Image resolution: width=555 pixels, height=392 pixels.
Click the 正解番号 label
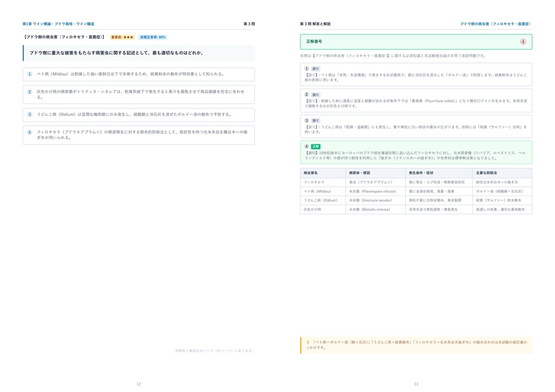pos(314,42)
